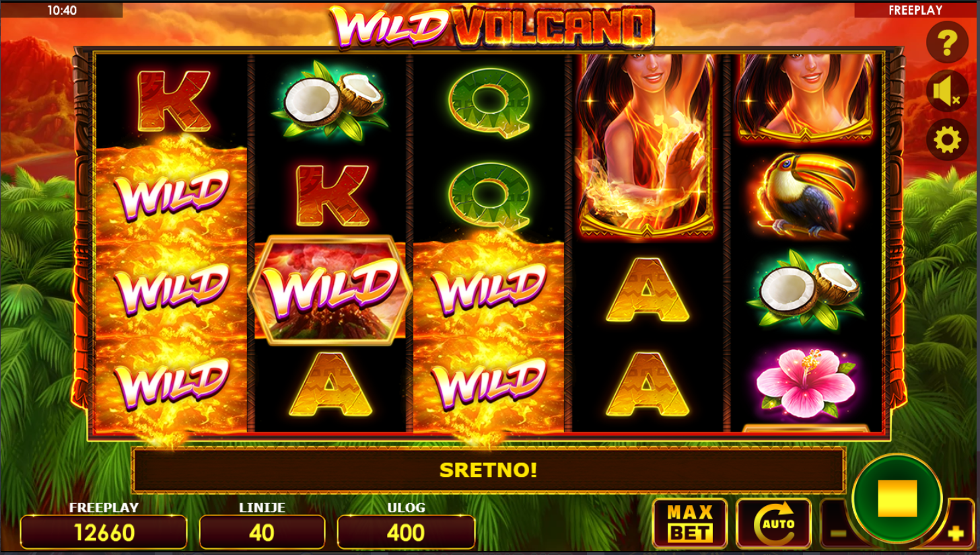Click the fire dancer woman on reel four

click(646, 146)
